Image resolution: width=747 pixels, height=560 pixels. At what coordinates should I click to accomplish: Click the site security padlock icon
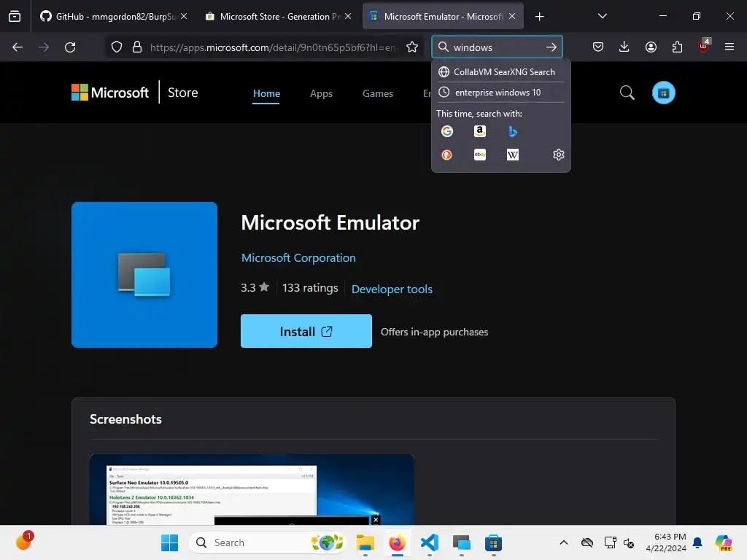click(137, 47)
